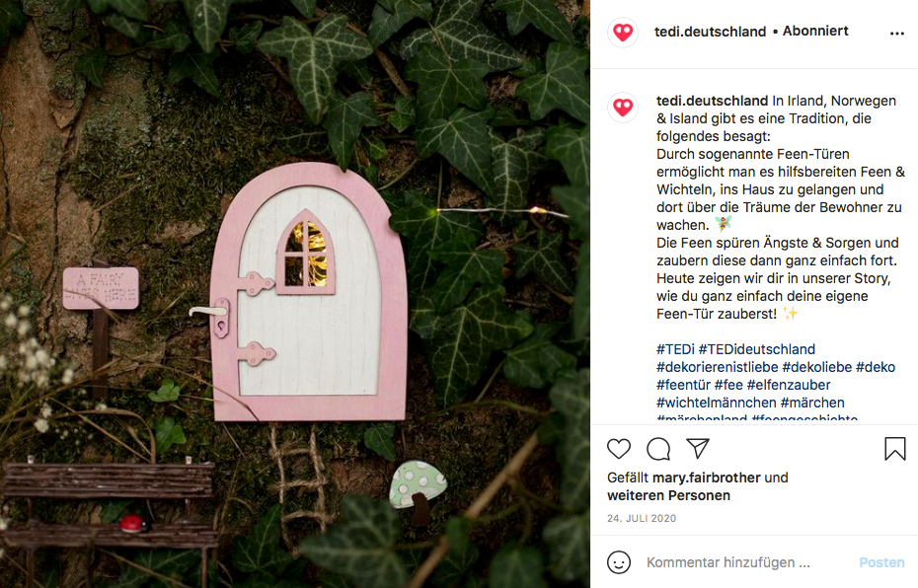Viewport: 918px width, 588px height.
Task: Open the #wichtelmännchen hashtag
Action: [716, 403]
